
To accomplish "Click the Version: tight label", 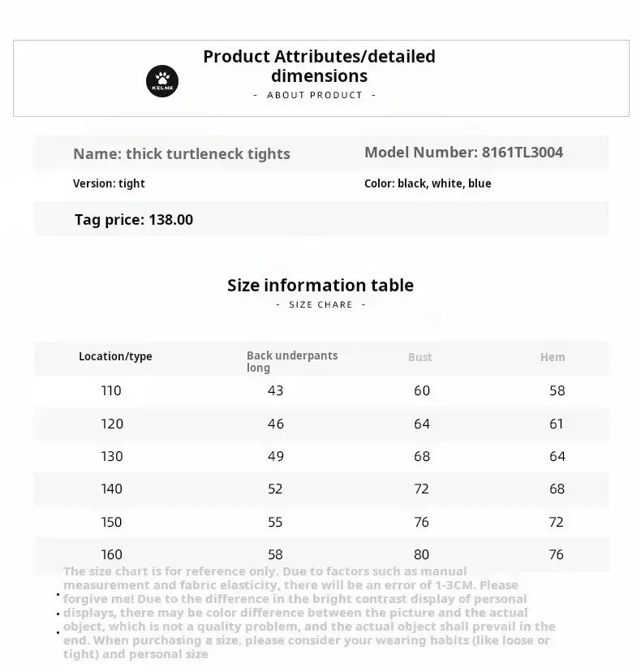I will tap(109, 183).
